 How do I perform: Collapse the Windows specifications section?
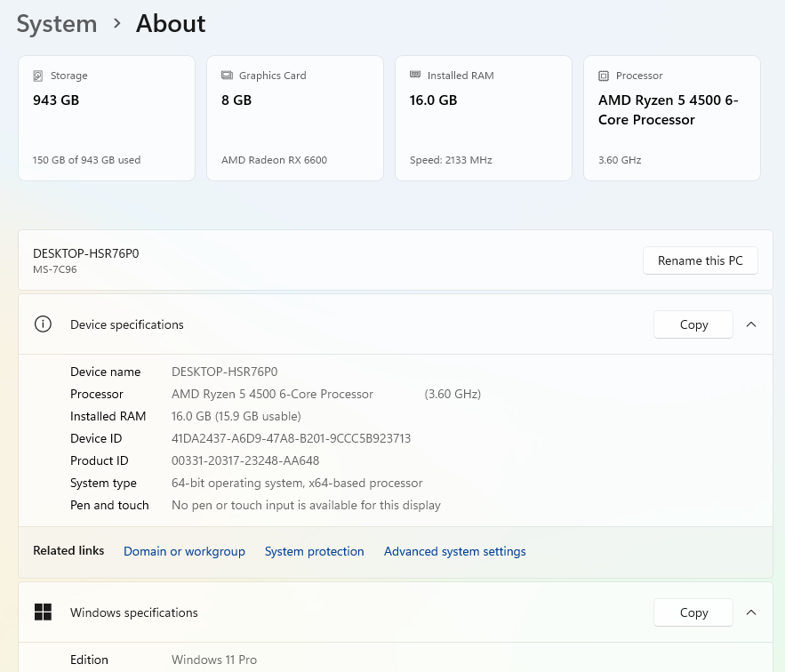tap(751, 612)
